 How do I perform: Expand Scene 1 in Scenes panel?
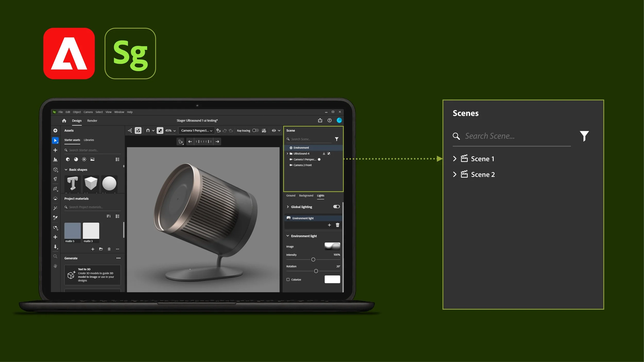455,159
